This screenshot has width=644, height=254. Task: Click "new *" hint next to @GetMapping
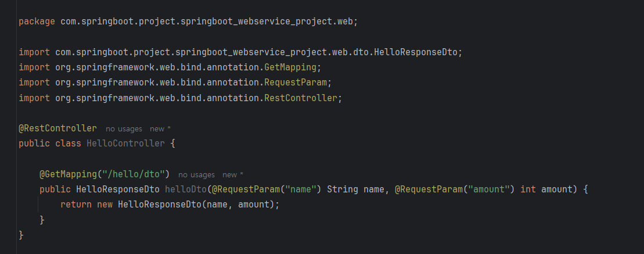(233, 175)
